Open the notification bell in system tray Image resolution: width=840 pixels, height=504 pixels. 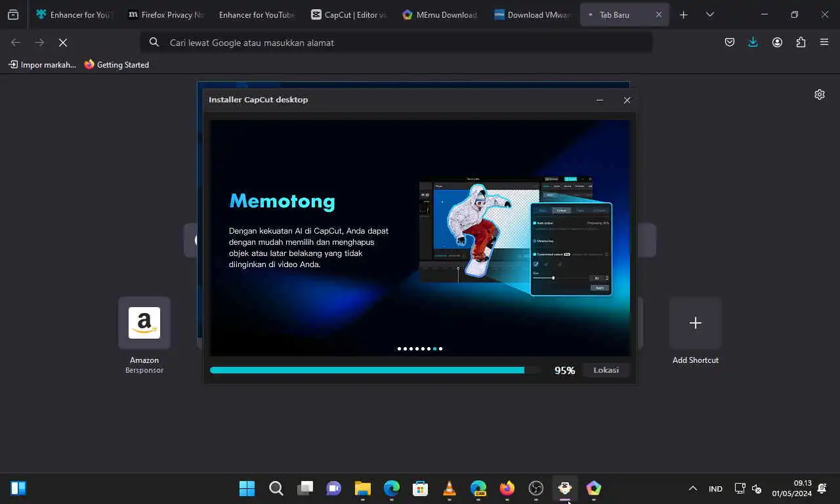(822, 488)
